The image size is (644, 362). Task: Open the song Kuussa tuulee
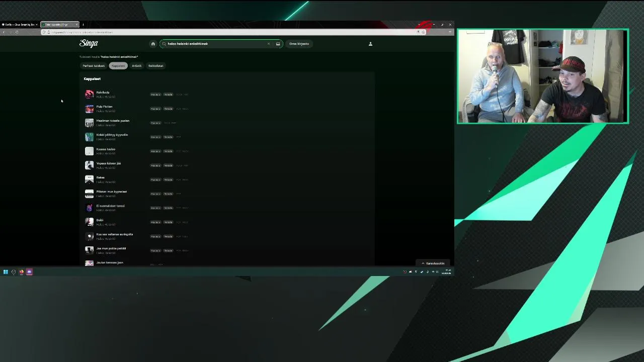(106, 149)
